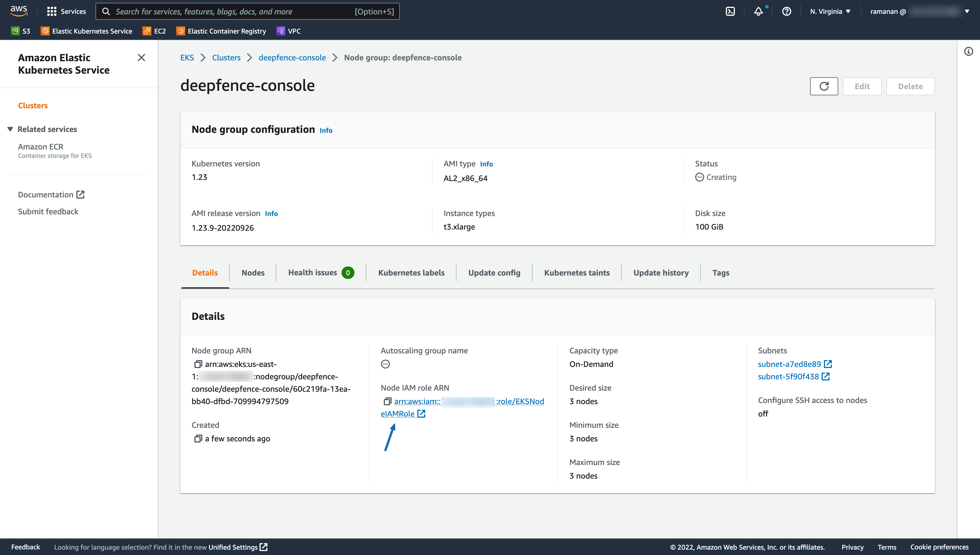Open Cookie preferences

pos(939,547)
